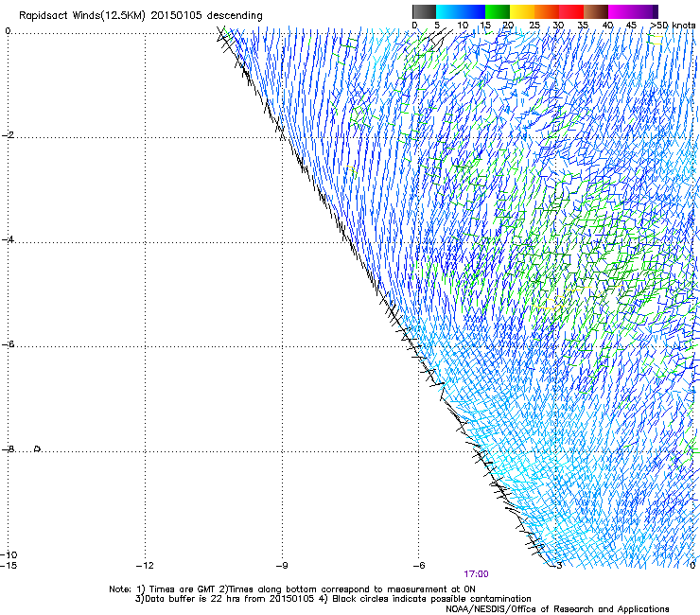Click the legend label '45'

click(x=631, y=26)
